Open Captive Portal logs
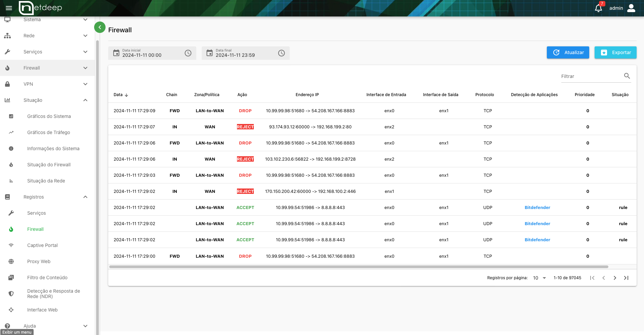 coord(42,245)
